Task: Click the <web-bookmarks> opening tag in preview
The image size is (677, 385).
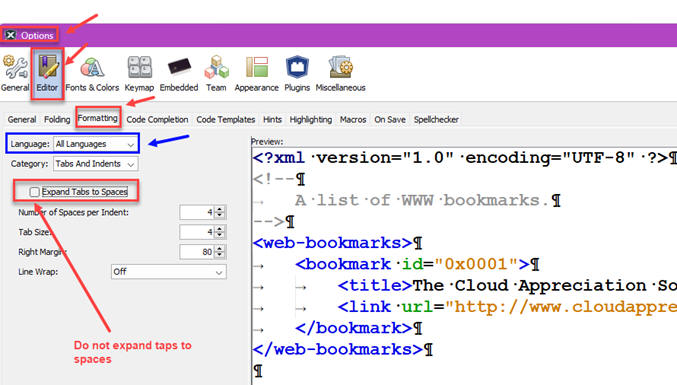Action: pyautogui.click(x=333, y=243)
